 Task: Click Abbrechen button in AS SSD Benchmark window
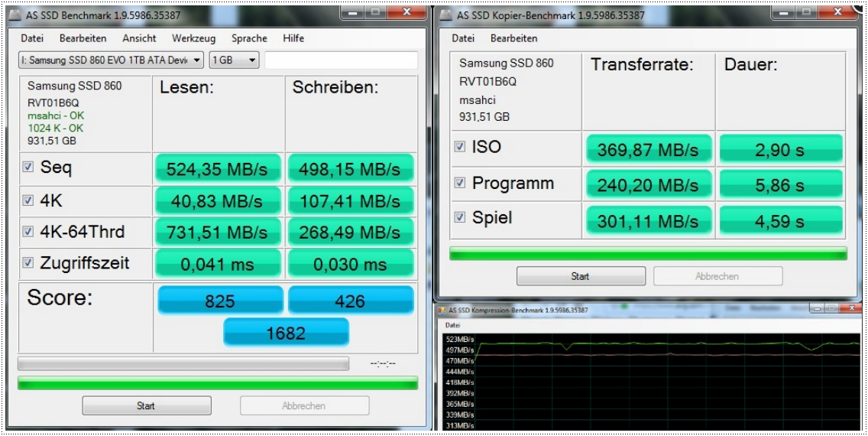click(304, 405)
